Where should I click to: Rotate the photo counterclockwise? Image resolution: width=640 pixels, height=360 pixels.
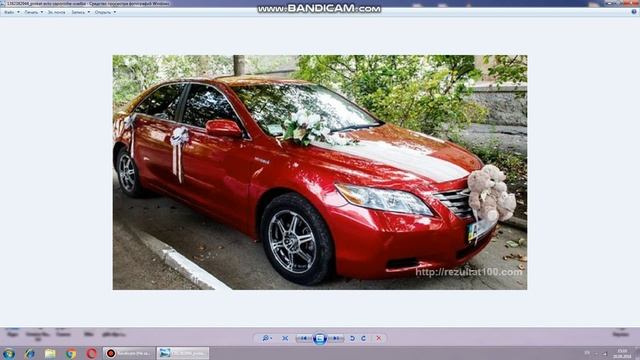[352, 338]
